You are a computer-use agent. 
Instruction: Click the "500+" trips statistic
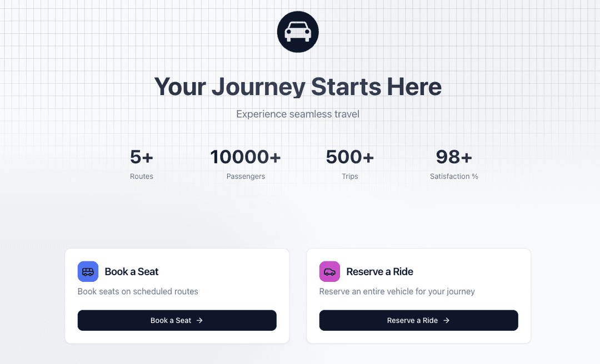click(350, 157)
